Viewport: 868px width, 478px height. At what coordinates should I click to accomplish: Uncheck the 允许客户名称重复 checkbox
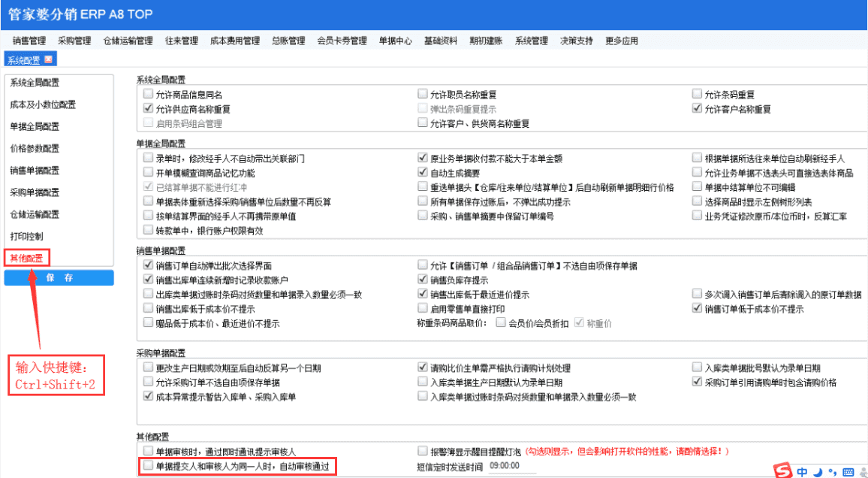click(x=698, y=108)
